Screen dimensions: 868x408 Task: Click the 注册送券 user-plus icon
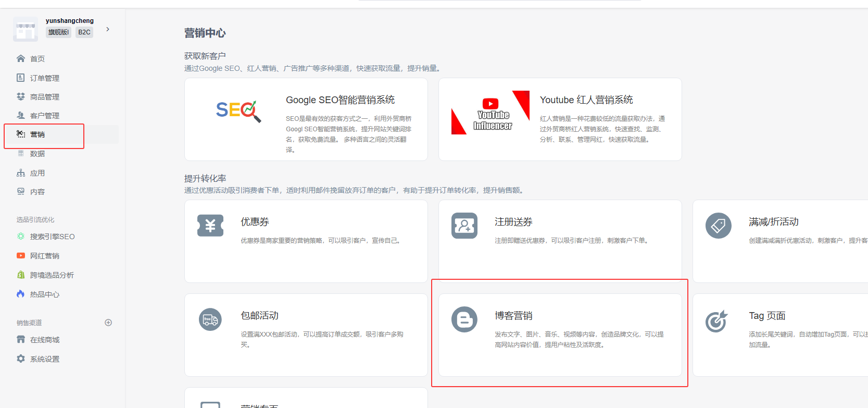pos(464,226)
